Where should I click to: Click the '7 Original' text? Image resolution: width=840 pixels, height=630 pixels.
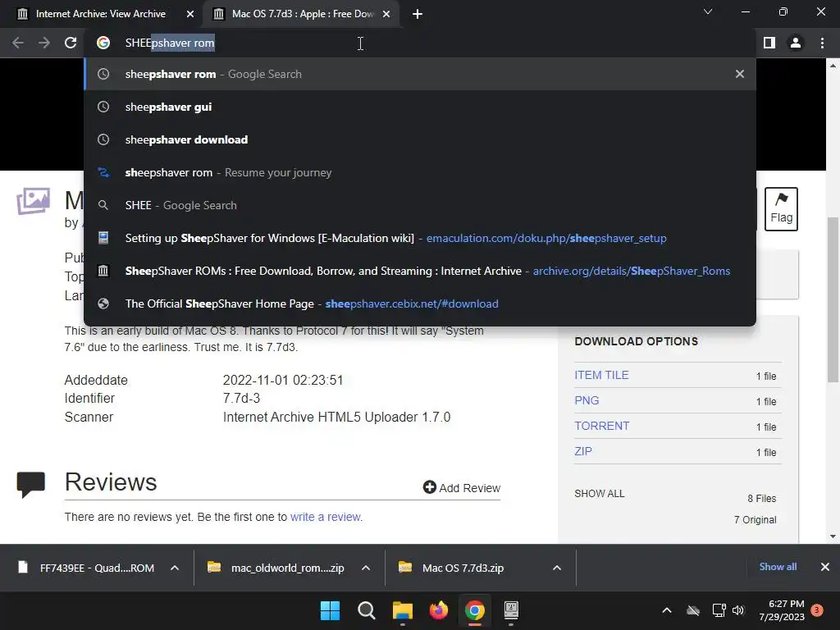[x=755, y=519]
